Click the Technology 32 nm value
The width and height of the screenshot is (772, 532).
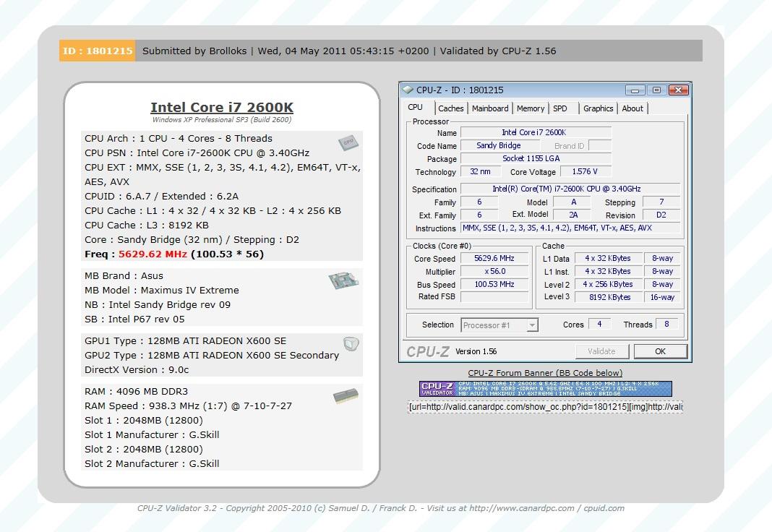(481, 171)
